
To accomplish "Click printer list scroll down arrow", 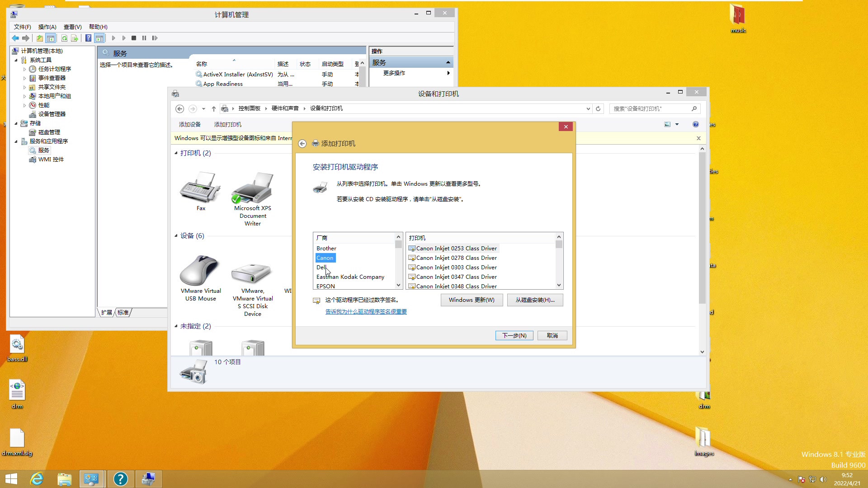I will (x=559, y=285).
